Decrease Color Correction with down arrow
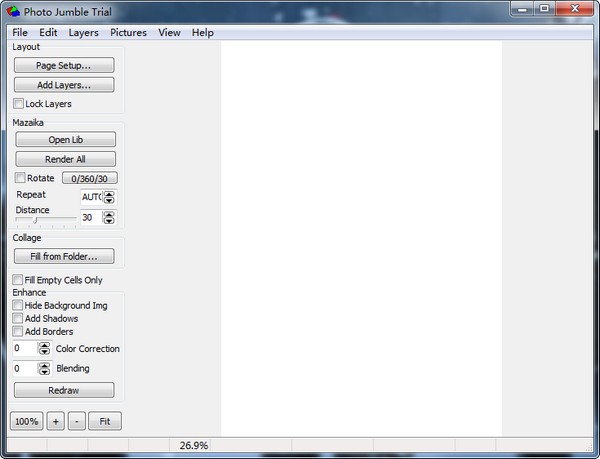 pos(44,351)
